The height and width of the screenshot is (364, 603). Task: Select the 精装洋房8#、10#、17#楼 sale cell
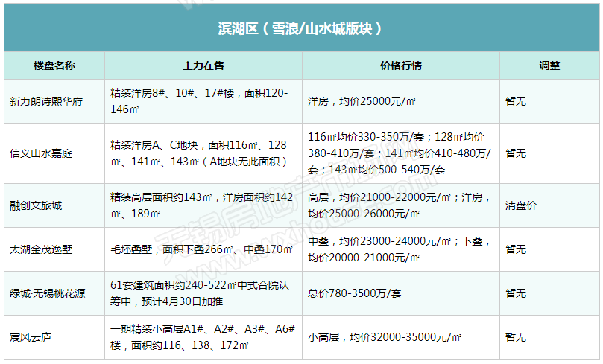[198, 101]
